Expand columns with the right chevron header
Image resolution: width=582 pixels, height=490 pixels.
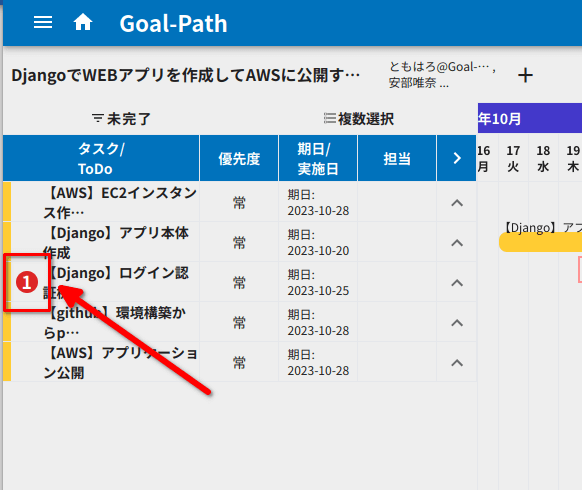click(x=457, y=158)
